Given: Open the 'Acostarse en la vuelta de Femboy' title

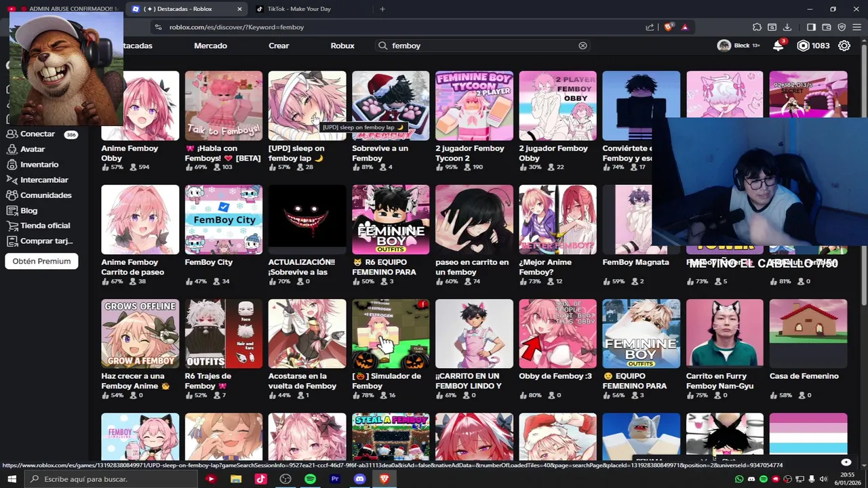Looking at the screenshot, I should pyautogui.click(x=302, y=381).
